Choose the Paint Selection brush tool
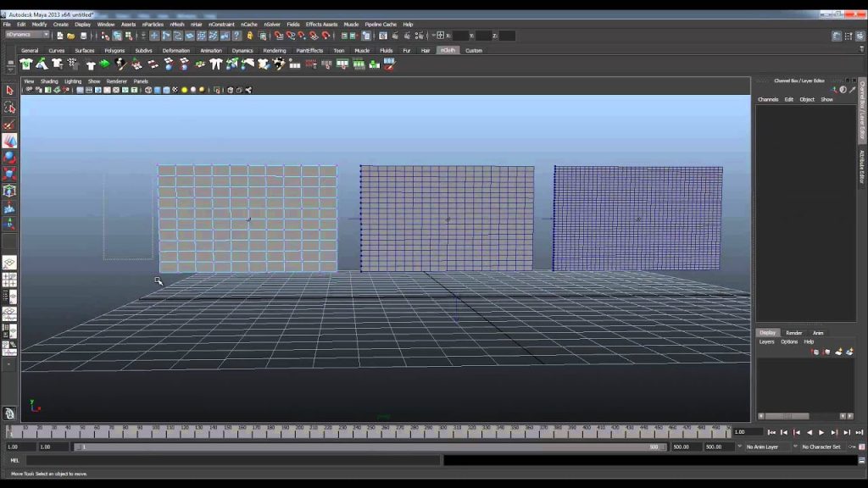This screenshot has height=488, width=868. tap(9, 124)
